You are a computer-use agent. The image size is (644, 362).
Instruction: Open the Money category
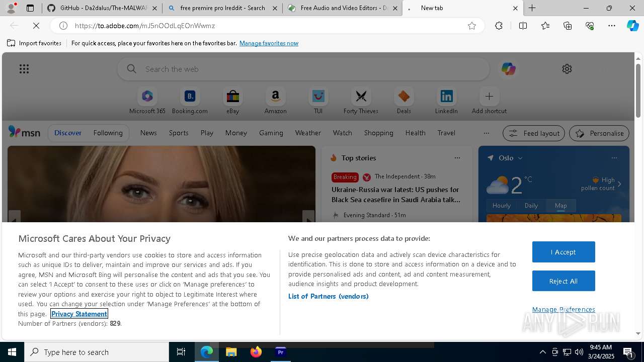pyautogui.click(x=236, y=133)
